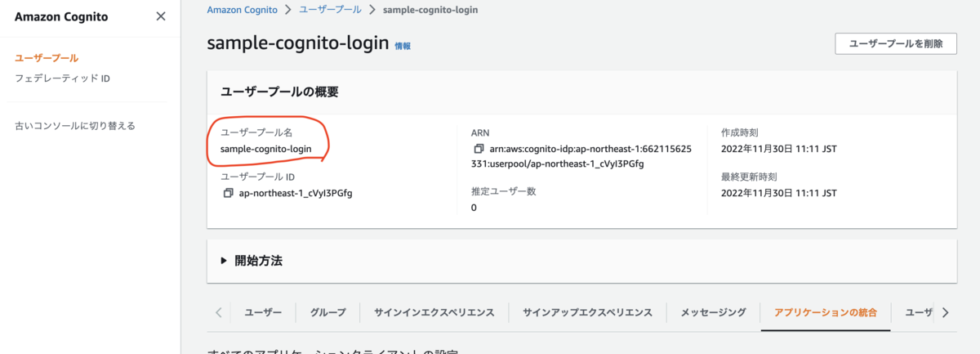Click the Amazon Cognito sidebar title

click(x=61, y=16)
